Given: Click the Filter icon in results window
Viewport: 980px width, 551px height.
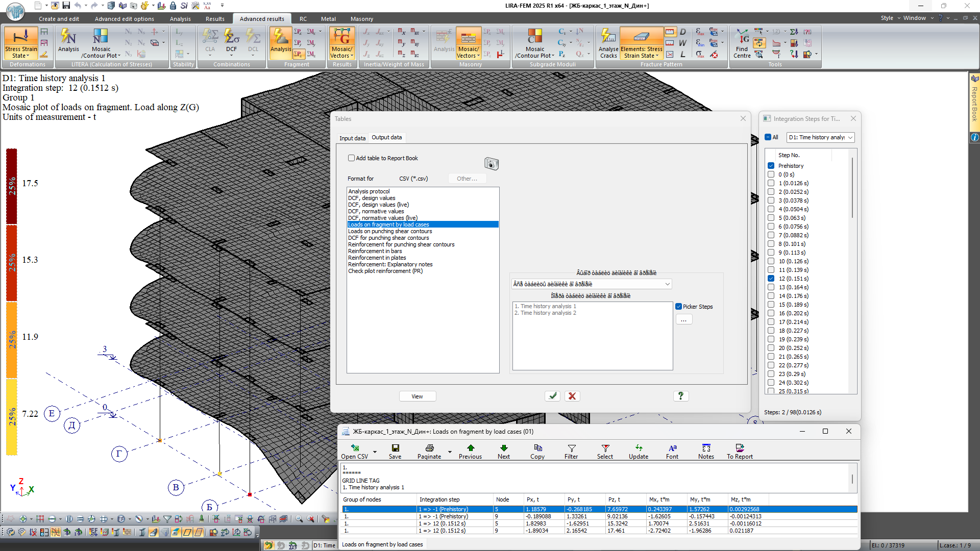Looking at the screenshot, I should [x=571, y=448].
